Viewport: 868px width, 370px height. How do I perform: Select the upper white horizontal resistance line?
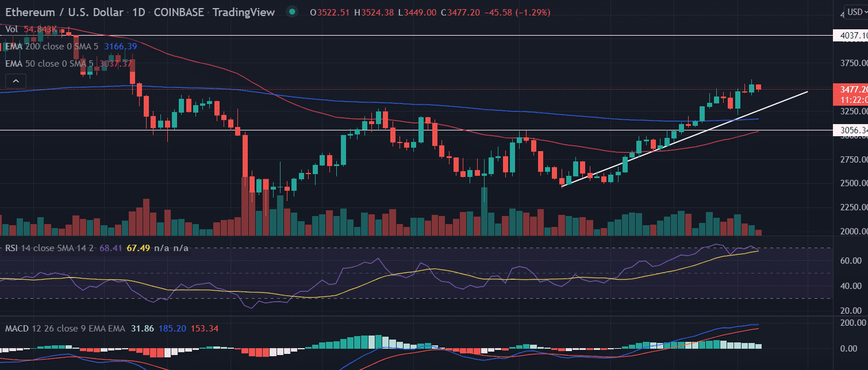402,36
